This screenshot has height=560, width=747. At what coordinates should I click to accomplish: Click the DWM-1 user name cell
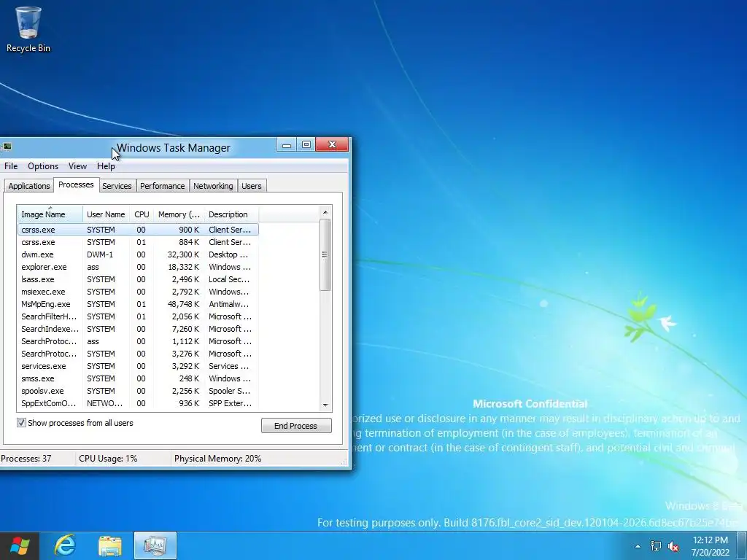coord(100,254)
